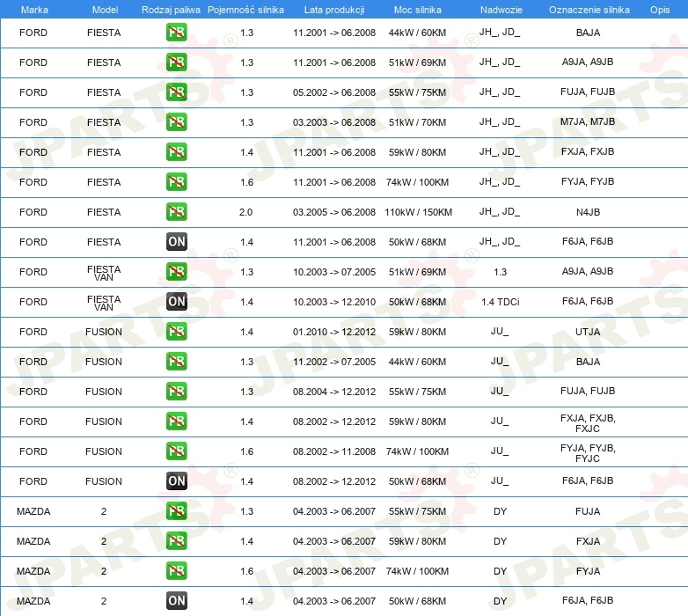This screenshot has width=688, height=616.
Task: Click petrol icon in Mazda 2 FXJA row
Action: (x=176, y=540)
